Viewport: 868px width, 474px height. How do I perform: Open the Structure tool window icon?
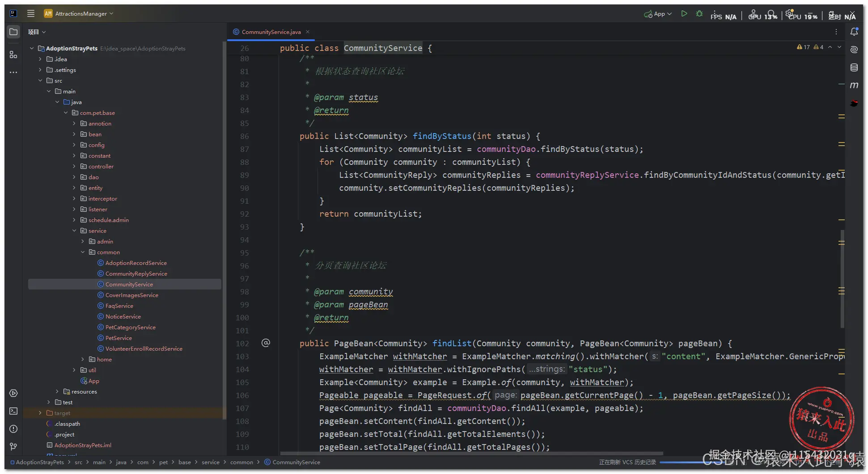[x=13, y=55]
